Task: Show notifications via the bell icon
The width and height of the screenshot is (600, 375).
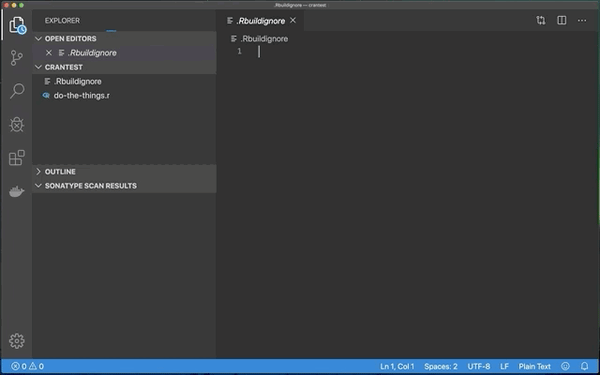Action: pyautogui.click(x=584, y=366)
